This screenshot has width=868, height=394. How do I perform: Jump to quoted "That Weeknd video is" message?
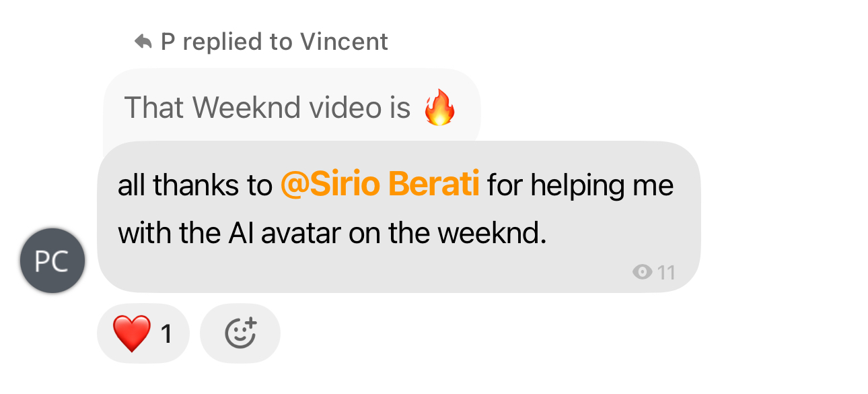tap(292, 106)
